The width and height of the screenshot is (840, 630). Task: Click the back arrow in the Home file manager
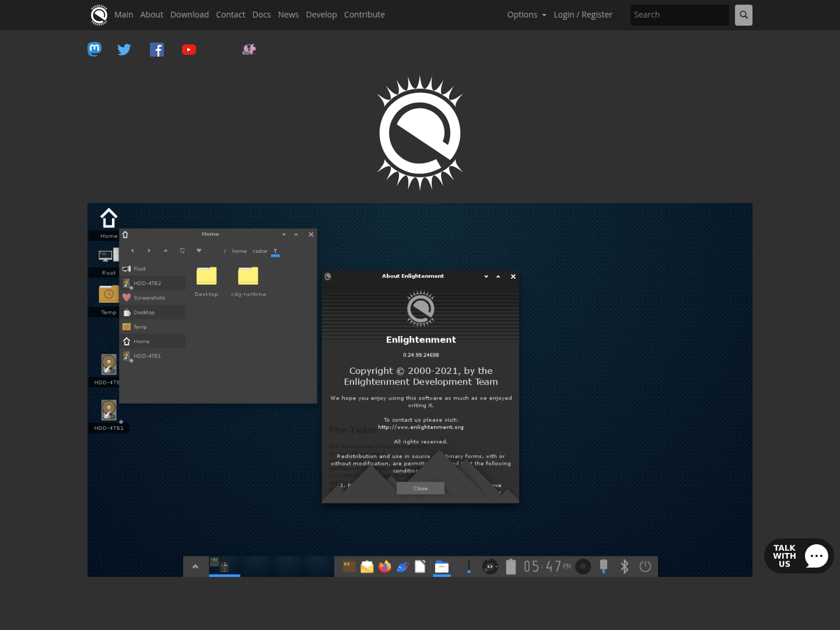tap(132, 251)
